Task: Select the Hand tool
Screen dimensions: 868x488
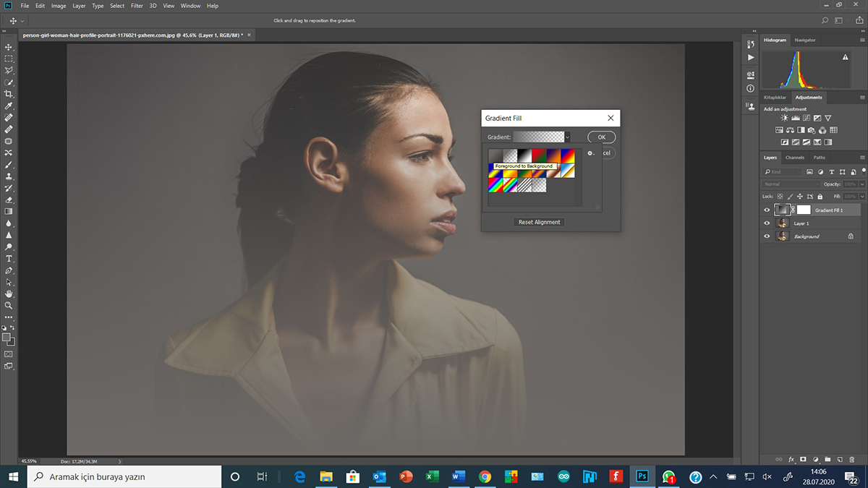Action: (x=9, y=294)
